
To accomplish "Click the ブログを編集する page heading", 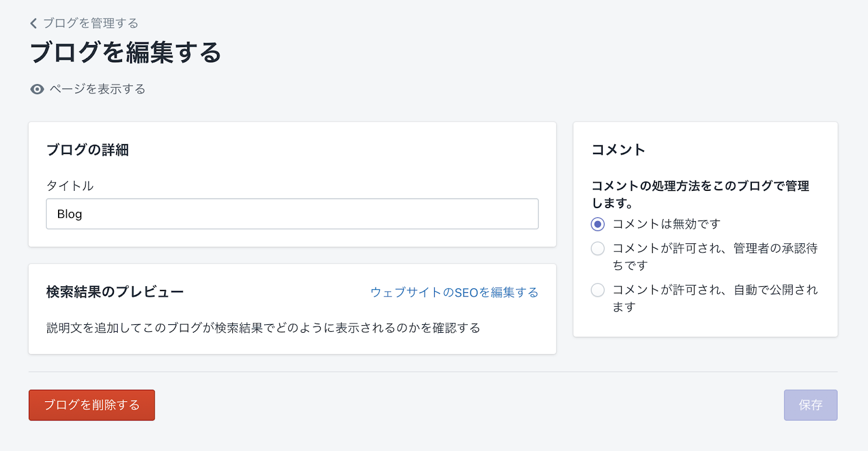I will coord(126,53).
